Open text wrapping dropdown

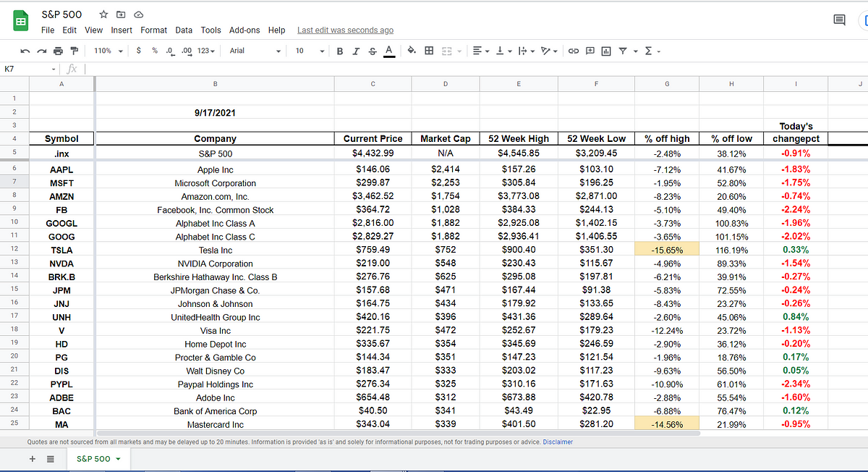[526, 51]
